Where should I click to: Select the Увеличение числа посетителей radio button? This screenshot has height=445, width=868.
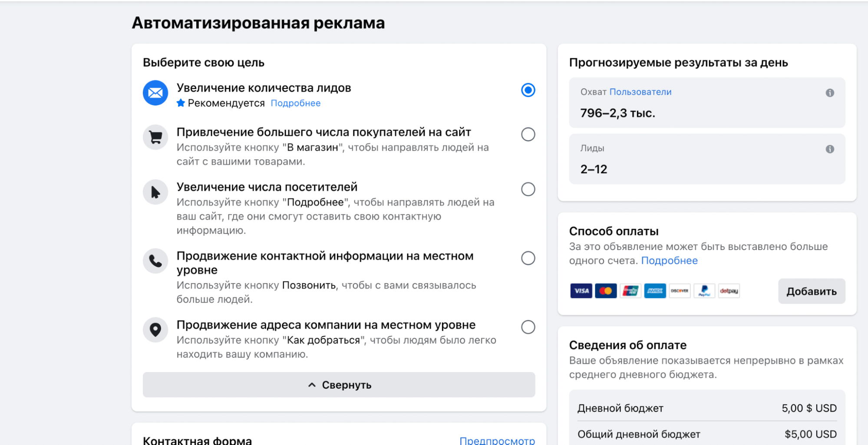pos(528,189)
